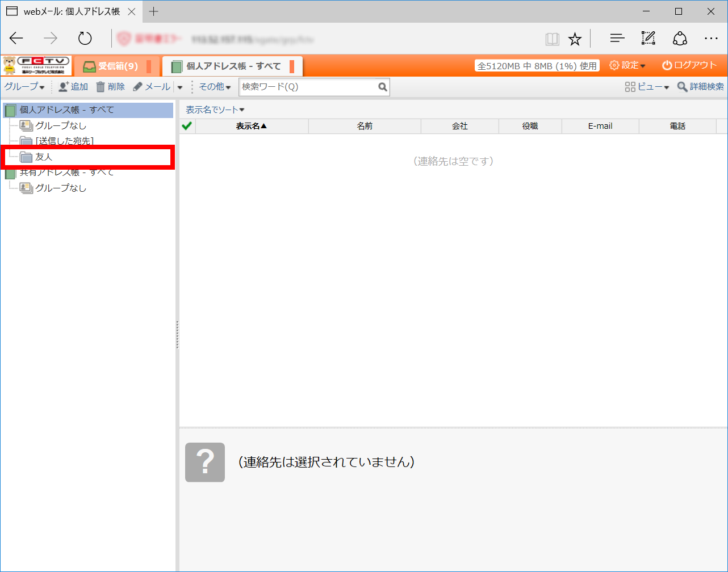Close the 個人アドレス帳 tab orange marker
728x572 pixels.
[x=292, y=66]
